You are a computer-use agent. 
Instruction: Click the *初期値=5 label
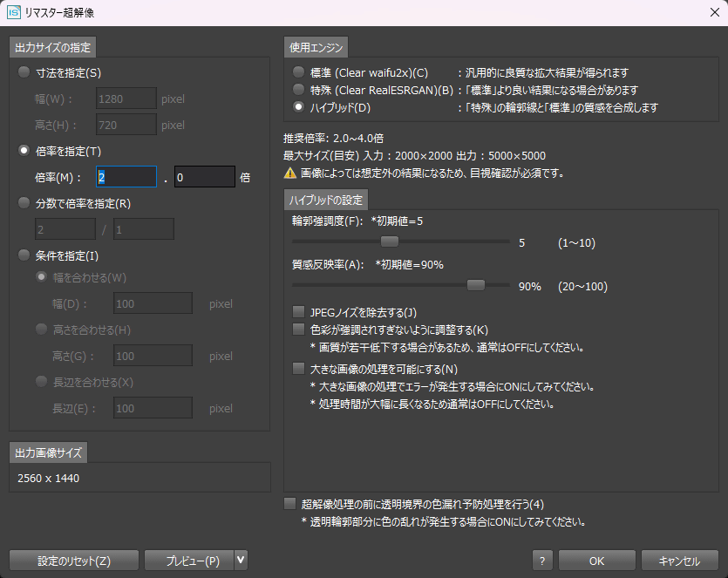[397, 221]
